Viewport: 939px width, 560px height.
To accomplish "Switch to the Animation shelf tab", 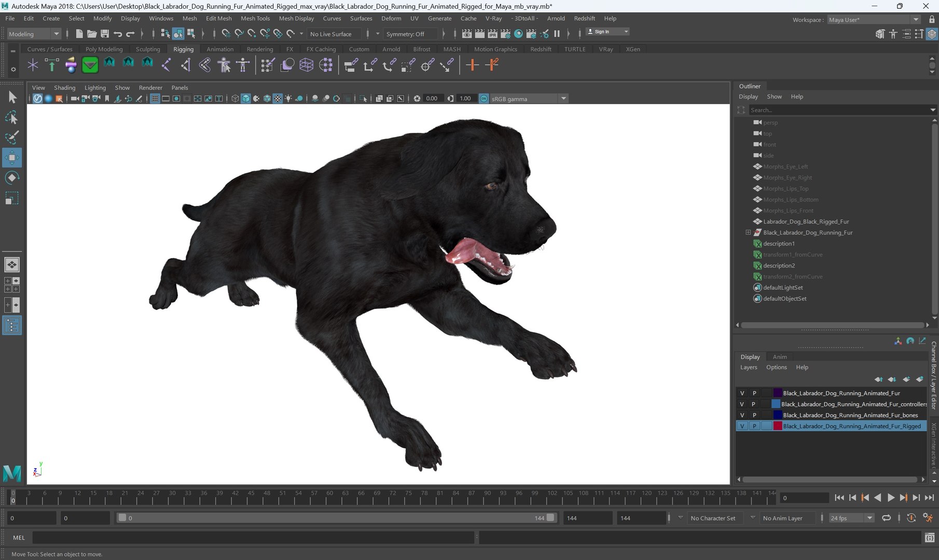I will point(220,49).
